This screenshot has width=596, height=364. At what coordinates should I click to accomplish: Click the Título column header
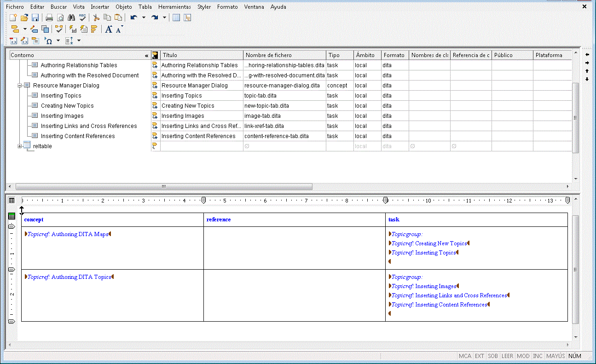(x=201, y=55)
